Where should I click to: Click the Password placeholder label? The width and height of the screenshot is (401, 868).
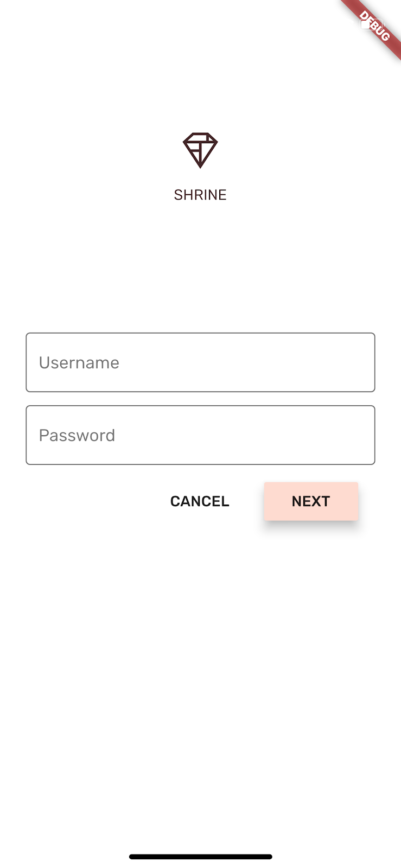coord(77,435)
